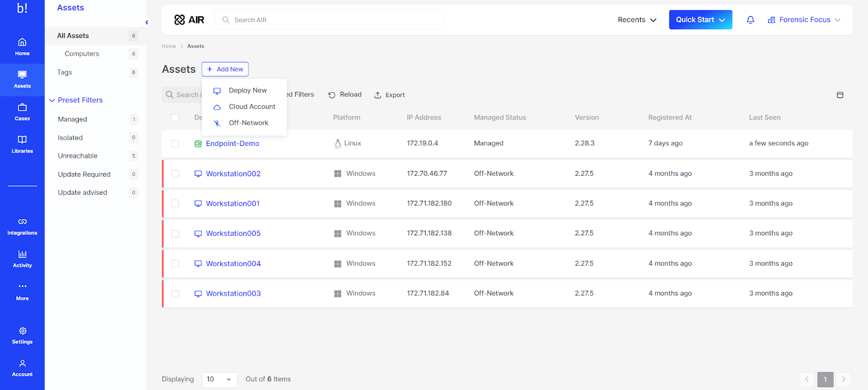
Task: Expand the Quick Start dropdown
Action: 700,20
